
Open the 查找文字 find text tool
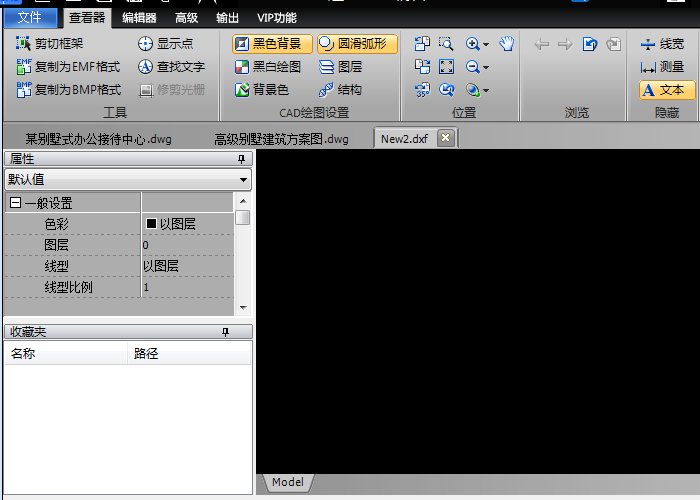[171, 67]
